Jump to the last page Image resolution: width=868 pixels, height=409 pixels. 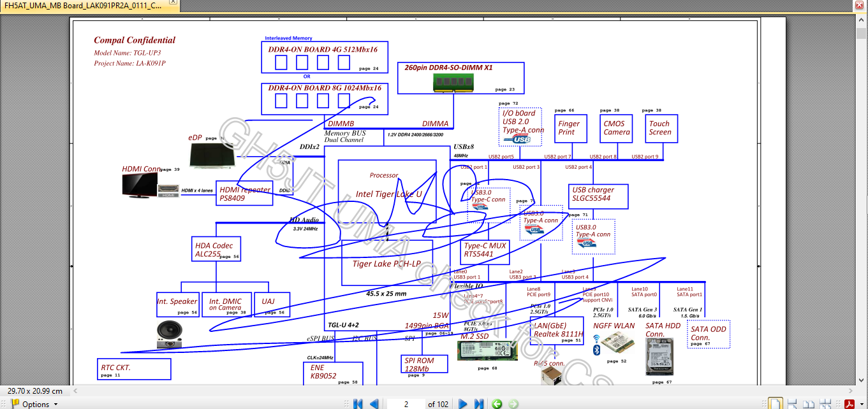[x=479, y=404]
